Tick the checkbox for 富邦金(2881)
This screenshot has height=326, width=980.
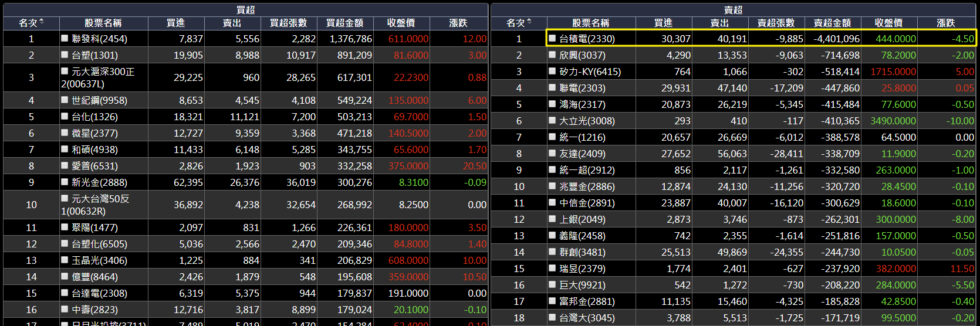(552, 301)
